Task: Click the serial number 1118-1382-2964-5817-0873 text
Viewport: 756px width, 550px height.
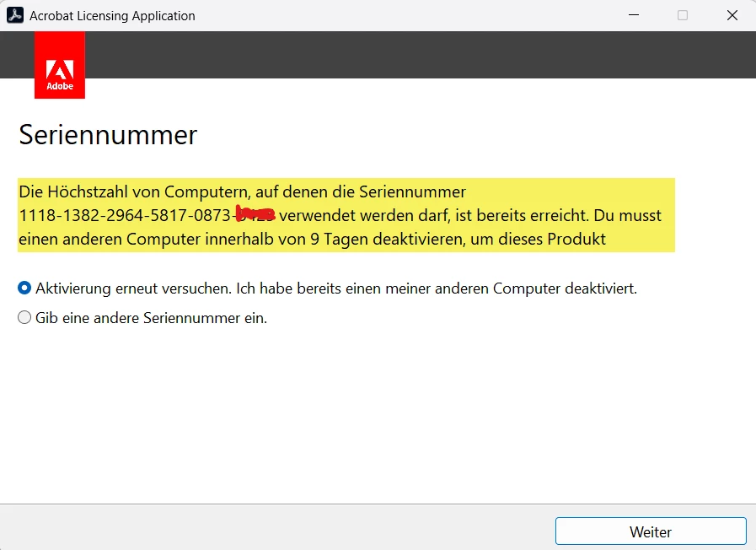Action: [126, 215]
